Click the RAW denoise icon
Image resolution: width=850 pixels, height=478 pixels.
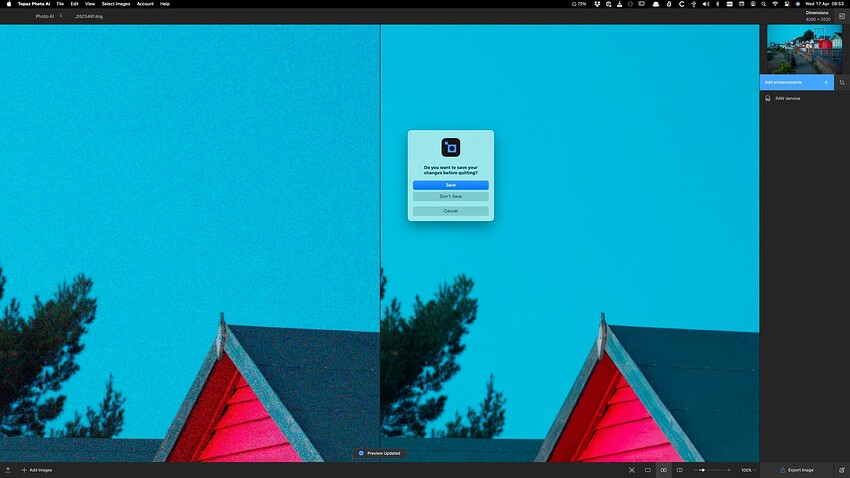[768, 99]
